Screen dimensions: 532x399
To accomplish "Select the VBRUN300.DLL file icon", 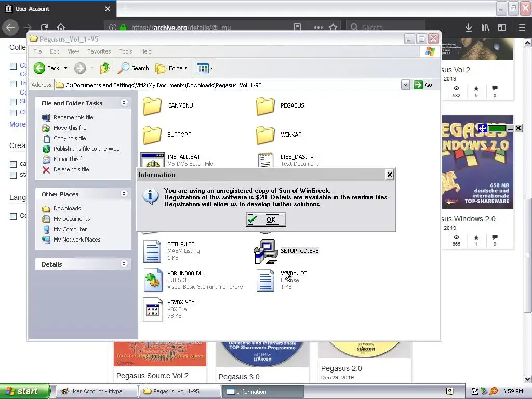I will pos(153,280).
